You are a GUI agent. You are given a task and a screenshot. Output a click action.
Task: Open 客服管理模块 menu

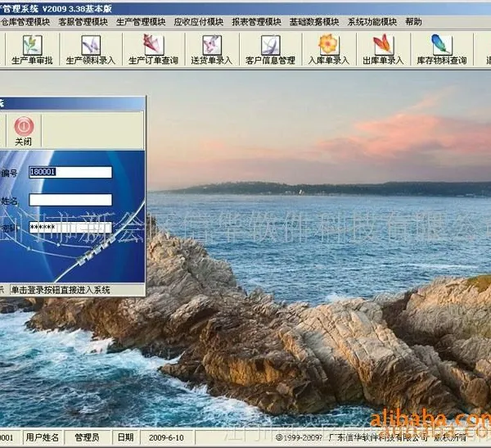83,22
